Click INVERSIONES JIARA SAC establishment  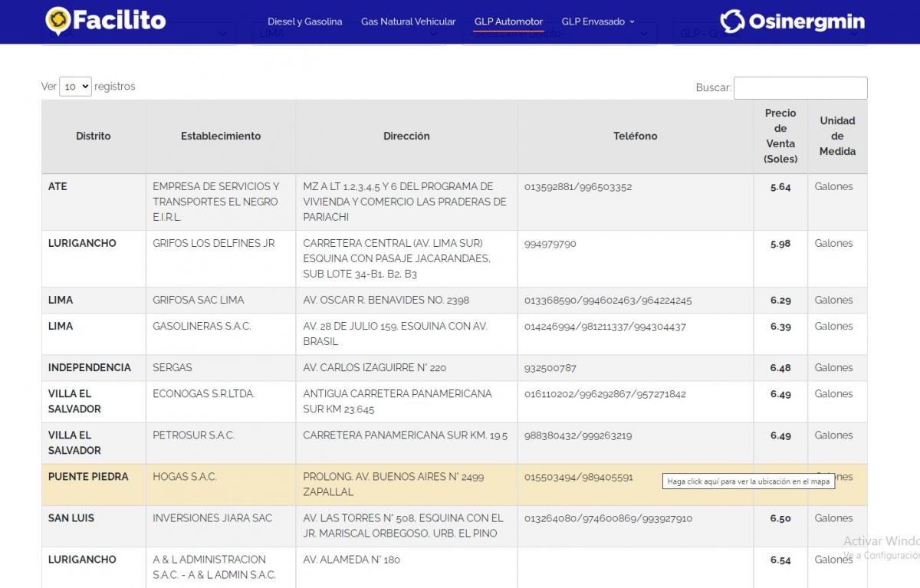212,518
